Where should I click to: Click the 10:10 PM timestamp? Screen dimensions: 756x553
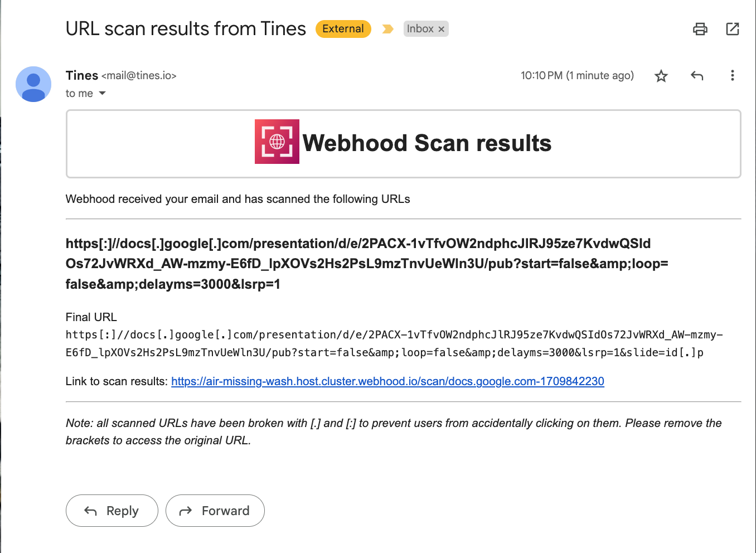pos(577,75)
